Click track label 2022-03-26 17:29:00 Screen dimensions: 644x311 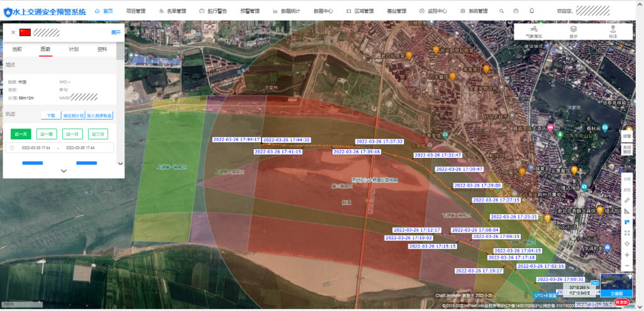click(478, 186)
